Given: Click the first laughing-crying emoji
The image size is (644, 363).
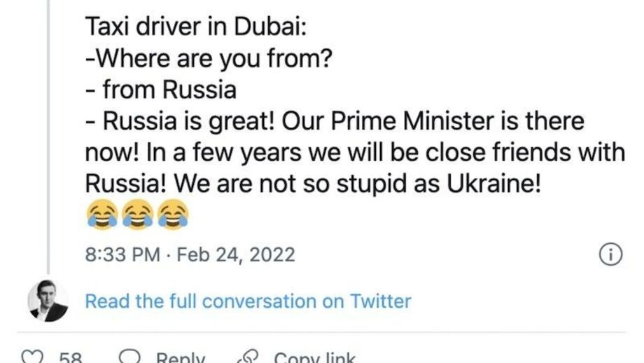Looking at the screenshot, I should [101, 214].
